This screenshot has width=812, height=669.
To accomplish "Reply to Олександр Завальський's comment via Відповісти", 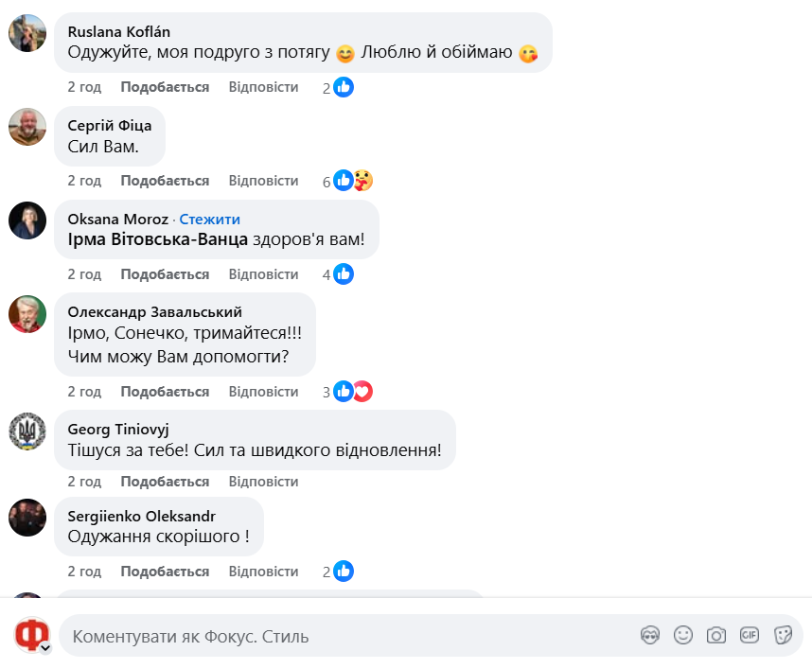I will (263, 392).
